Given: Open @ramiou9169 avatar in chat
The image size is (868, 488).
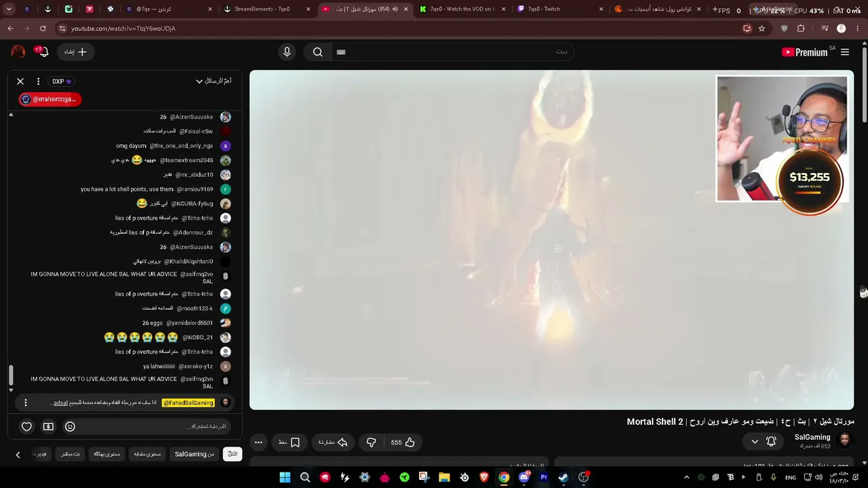Looking at the screenshot, I should [226, 189].
